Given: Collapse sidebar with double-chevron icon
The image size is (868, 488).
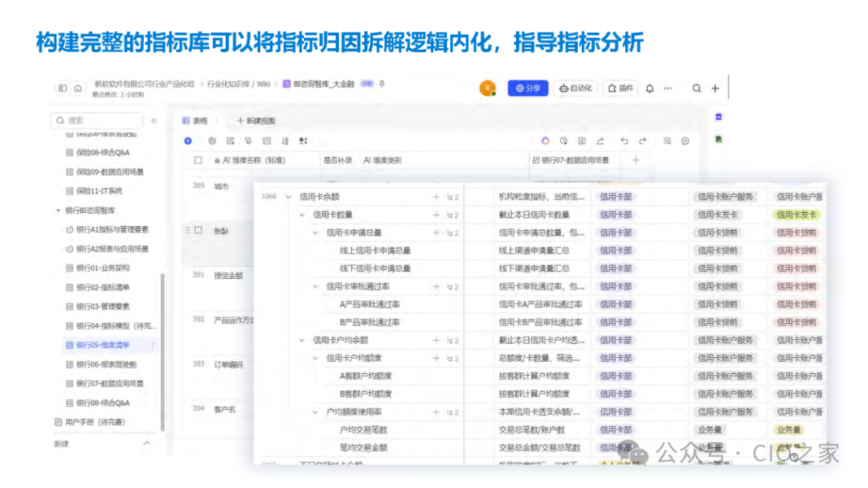Looking at the screenshot, I should (154, 121).
